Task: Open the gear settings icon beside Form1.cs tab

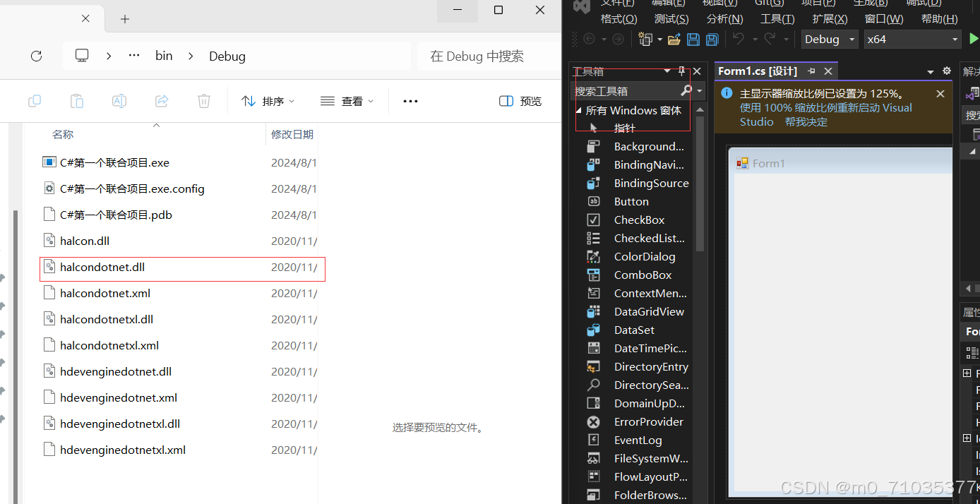Action: coord(947,71)
